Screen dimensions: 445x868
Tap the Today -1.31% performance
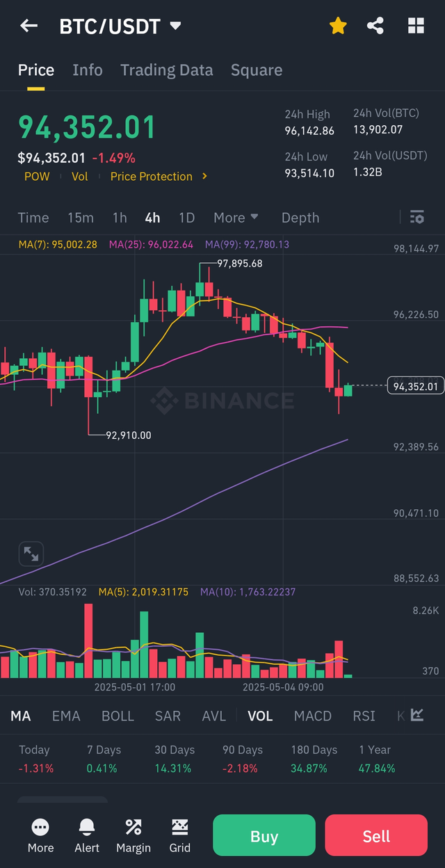tap(36, 759)
